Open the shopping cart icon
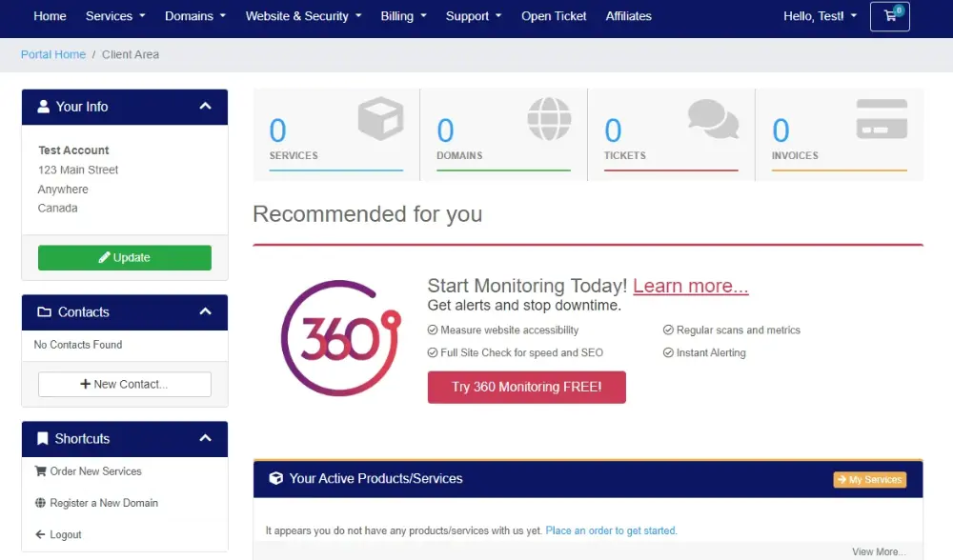This screenshot has width=953, height=560. coord(889,16)
